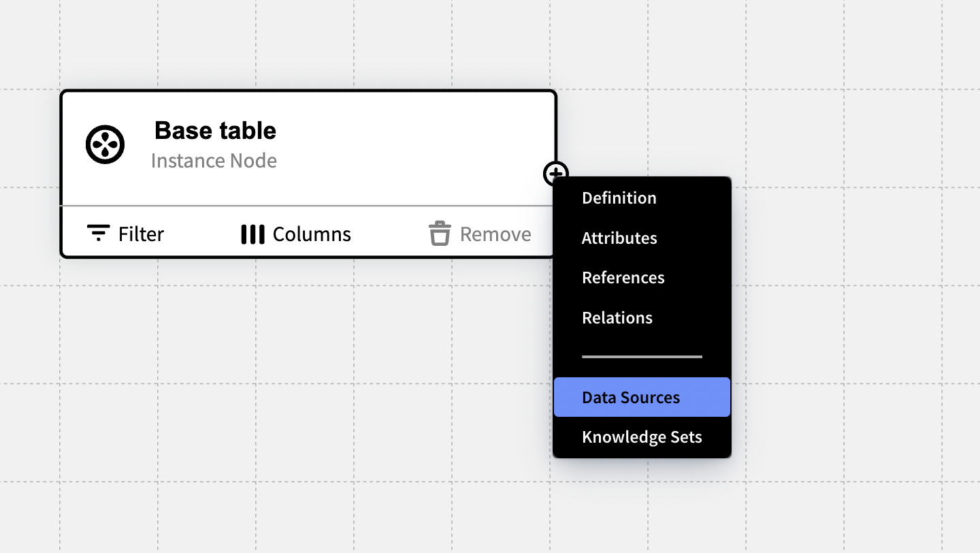Open Knowledge Sets from the menu
Viewport: 980px width, 553px height.
tap(641, 437)
